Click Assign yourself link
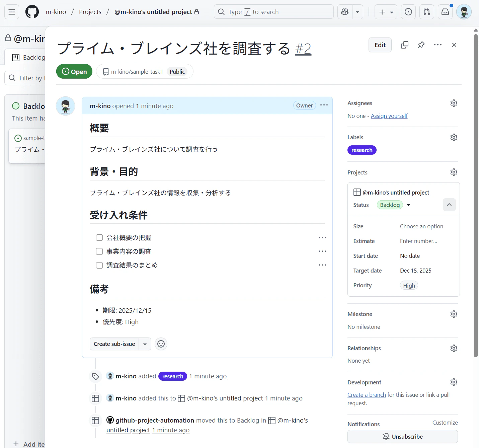Viewport: 479px width, 448px height. [x=389, y=116]
